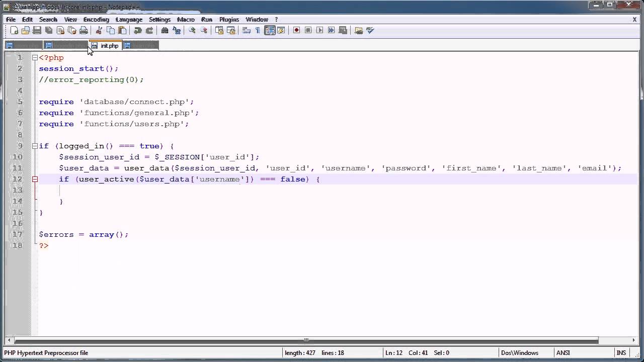
Task: Open the Plugins menu
Action: [x=229, y=20]
